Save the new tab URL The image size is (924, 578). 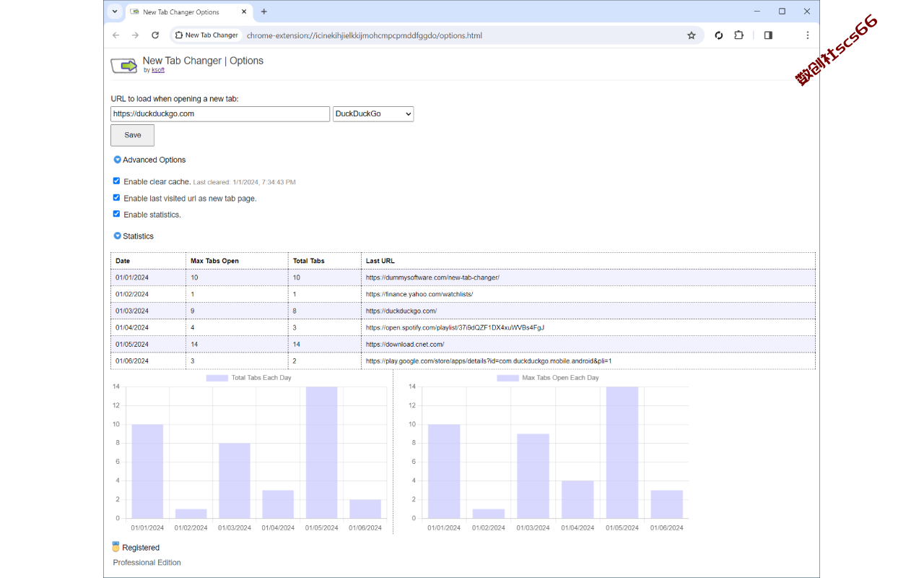click(x=132, y=135)
